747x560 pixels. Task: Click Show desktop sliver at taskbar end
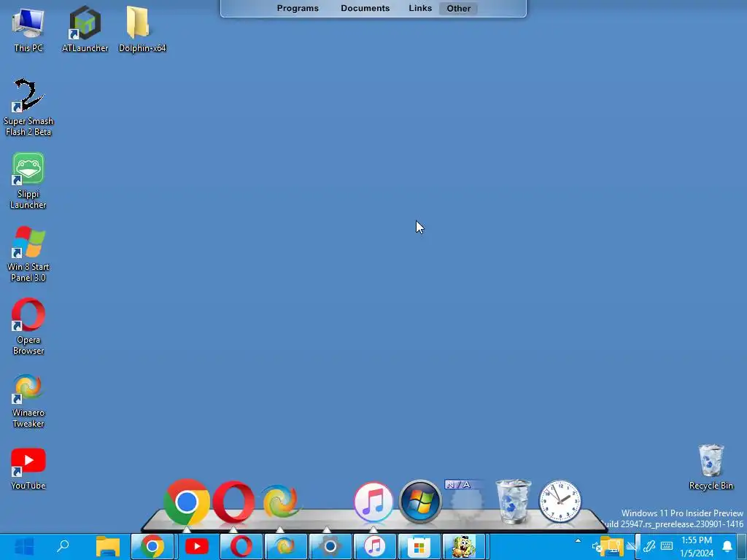click(743, 547)
